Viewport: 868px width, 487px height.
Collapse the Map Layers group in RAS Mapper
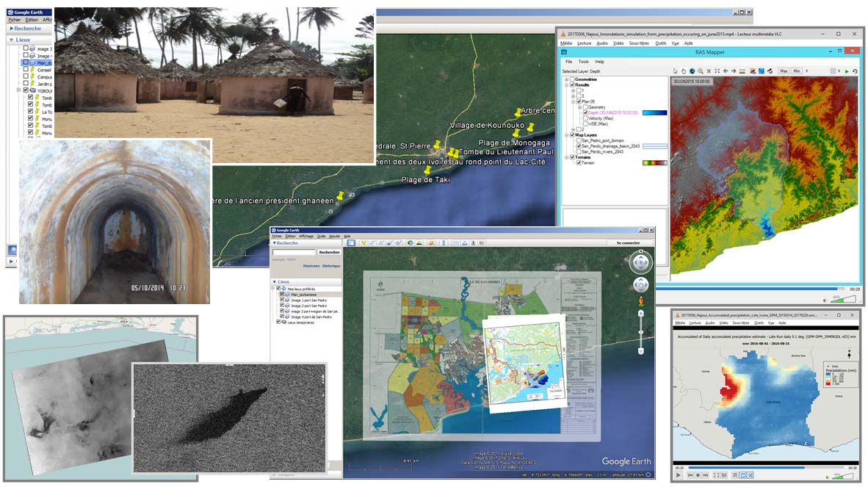[566, 135]
